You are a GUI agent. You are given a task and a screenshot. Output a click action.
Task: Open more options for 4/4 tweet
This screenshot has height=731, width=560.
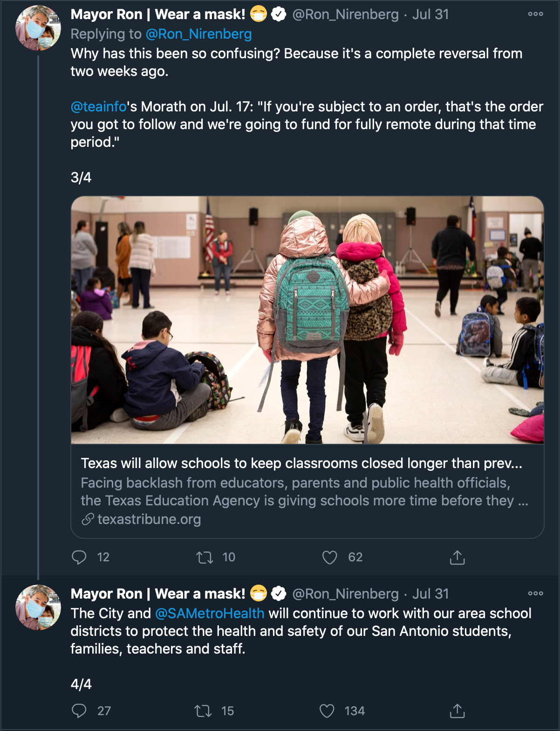pyautogui.click(x=535, y=593)
